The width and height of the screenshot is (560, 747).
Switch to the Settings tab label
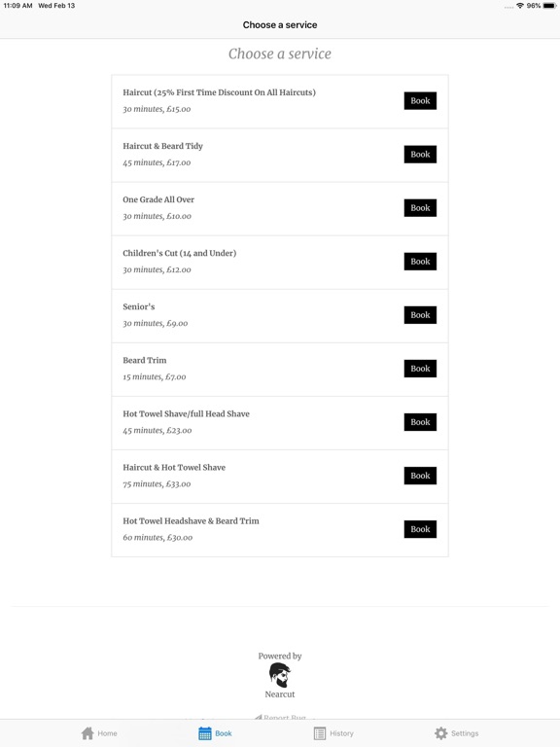[465, 733]
